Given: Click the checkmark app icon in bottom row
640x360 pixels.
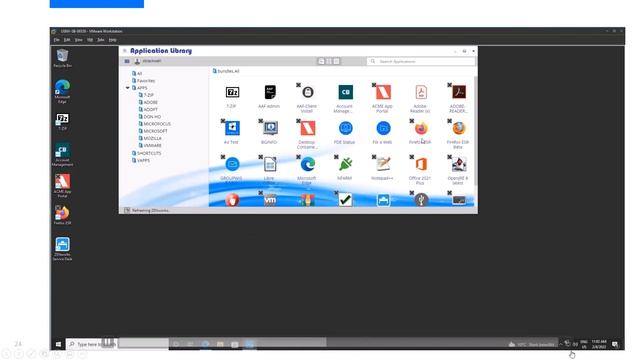Looking at the screenshot, I should tap(345, 200).
